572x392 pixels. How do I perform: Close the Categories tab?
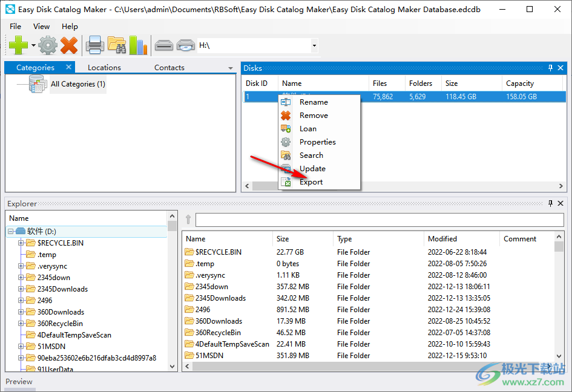click(68, 67)
